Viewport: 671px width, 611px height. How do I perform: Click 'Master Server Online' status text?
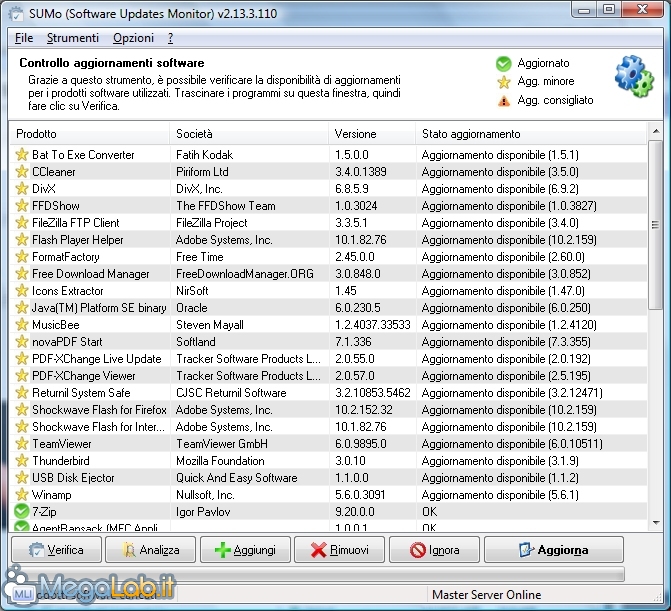tap(487, 595)
